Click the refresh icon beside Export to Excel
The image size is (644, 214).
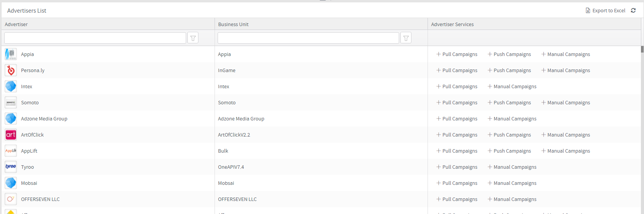633,10
